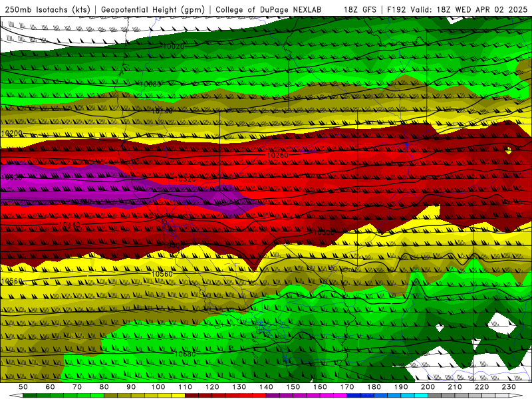Viewport: 532px width, 399px height.
Task: Click the 10440 height contour label
Action: point(70,225)
